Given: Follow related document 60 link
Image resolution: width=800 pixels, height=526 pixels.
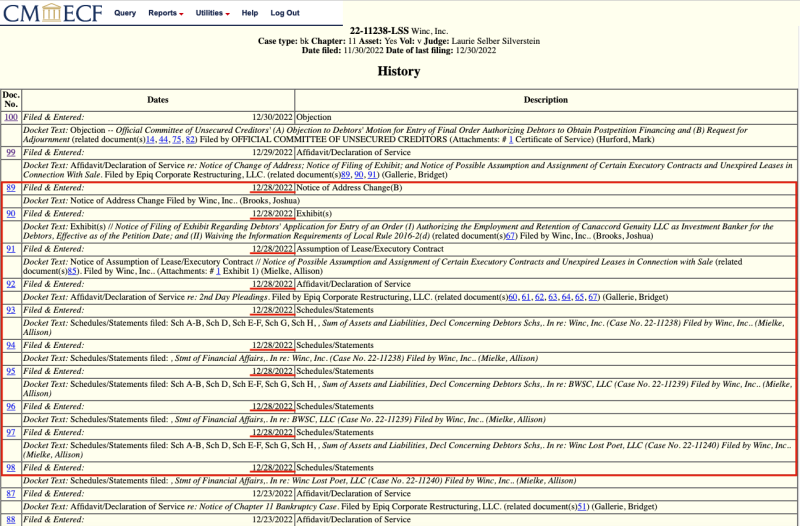Looking at the screenshot, I should (513, 296).
